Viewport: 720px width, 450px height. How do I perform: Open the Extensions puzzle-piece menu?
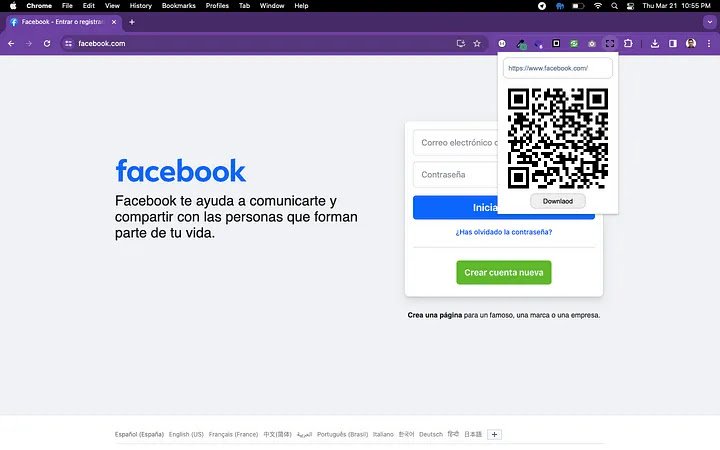pyautogui.click(x=628, y=44)
